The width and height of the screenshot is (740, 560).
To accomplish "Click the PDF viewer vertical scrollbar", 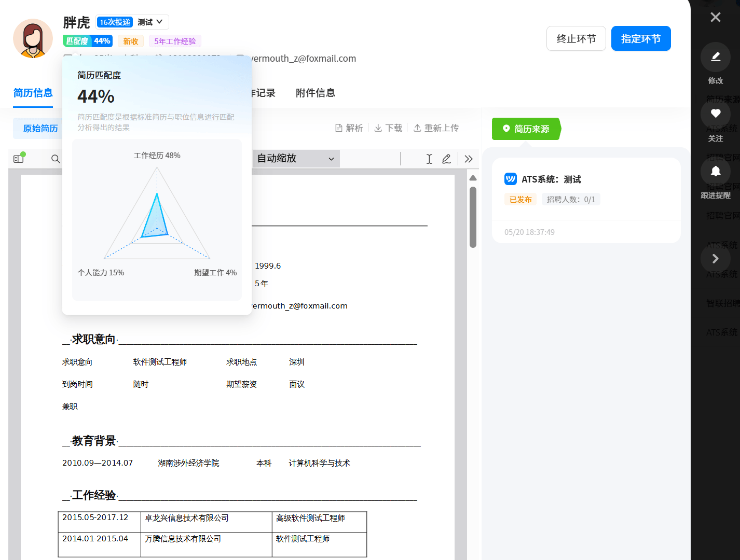I will point(473,218).
